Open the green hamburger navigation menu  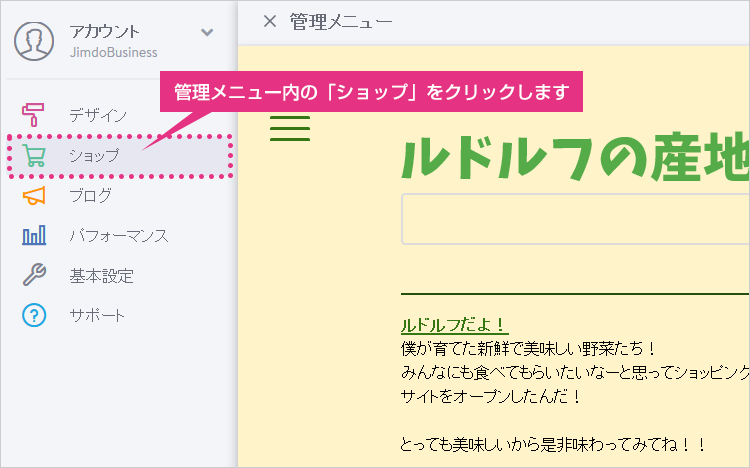[290, 128]
